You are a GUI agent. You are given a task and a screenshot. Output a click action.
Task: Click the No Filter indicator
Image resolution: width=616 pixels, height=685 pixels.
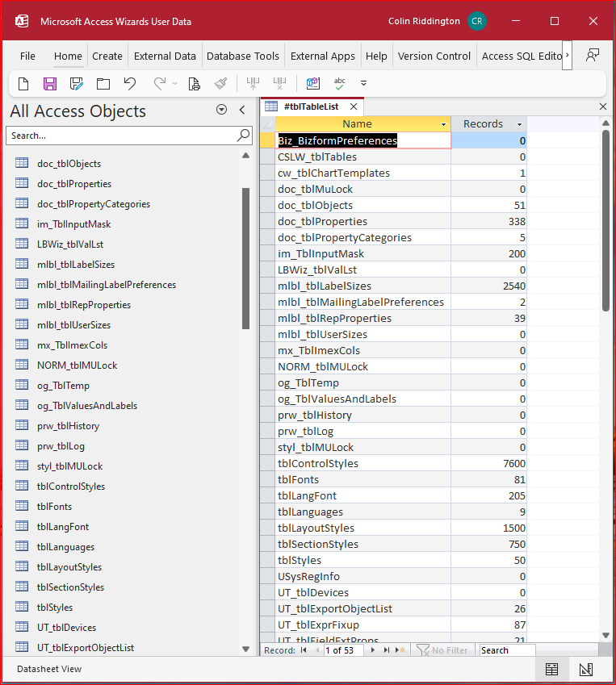442,650
